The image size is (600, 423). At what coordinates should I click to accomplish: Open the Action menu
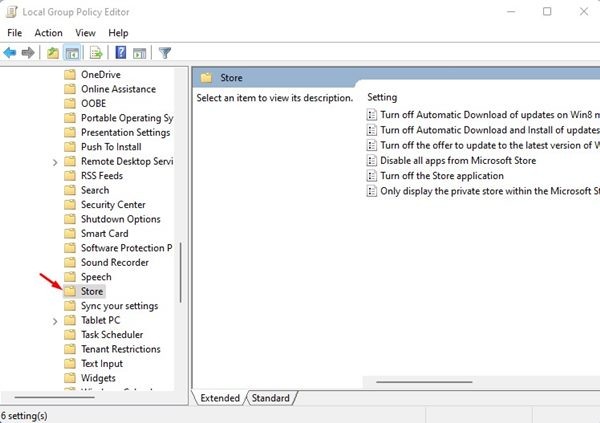(49, 33)
